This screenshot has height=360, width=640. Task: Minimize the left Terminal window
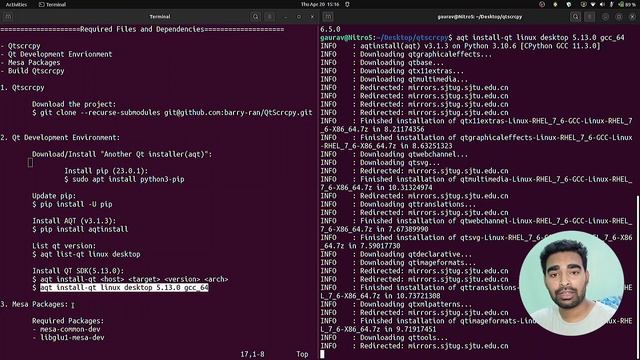(285, 17)
